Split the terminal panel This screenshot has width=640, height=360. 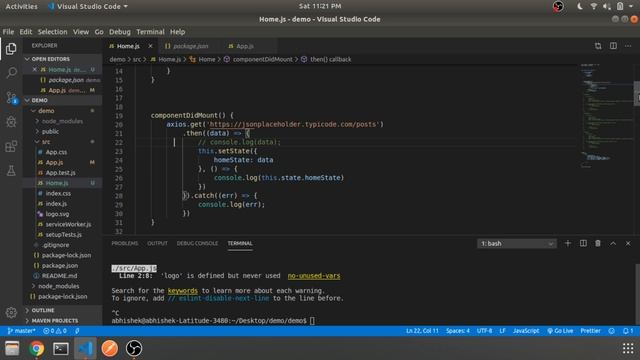click(583, 243)
